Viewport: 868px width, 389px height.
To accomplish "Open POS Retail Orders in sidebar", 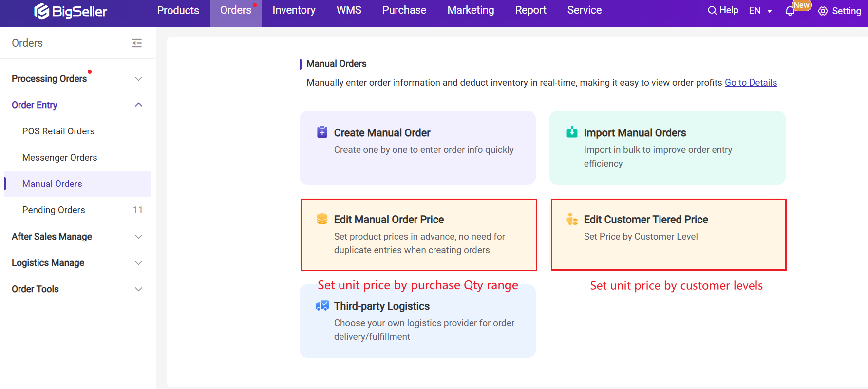I will tap(58, 131).
